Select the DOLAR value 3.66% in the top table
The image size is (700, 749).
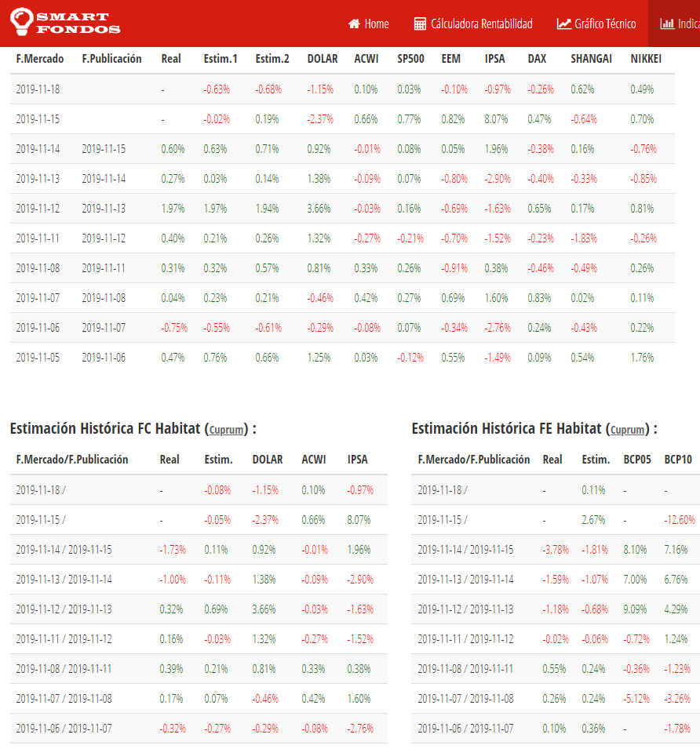tap(319, 209)
